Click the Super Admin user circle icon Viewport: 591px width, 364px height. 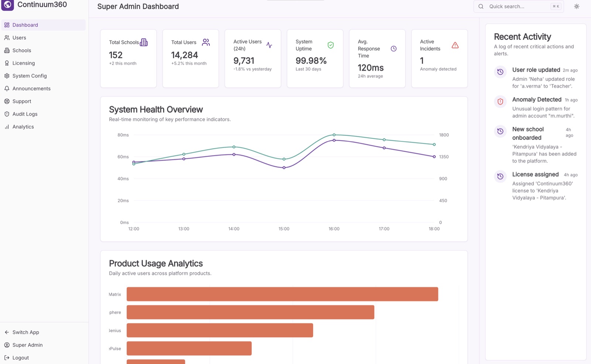[7, 345]
